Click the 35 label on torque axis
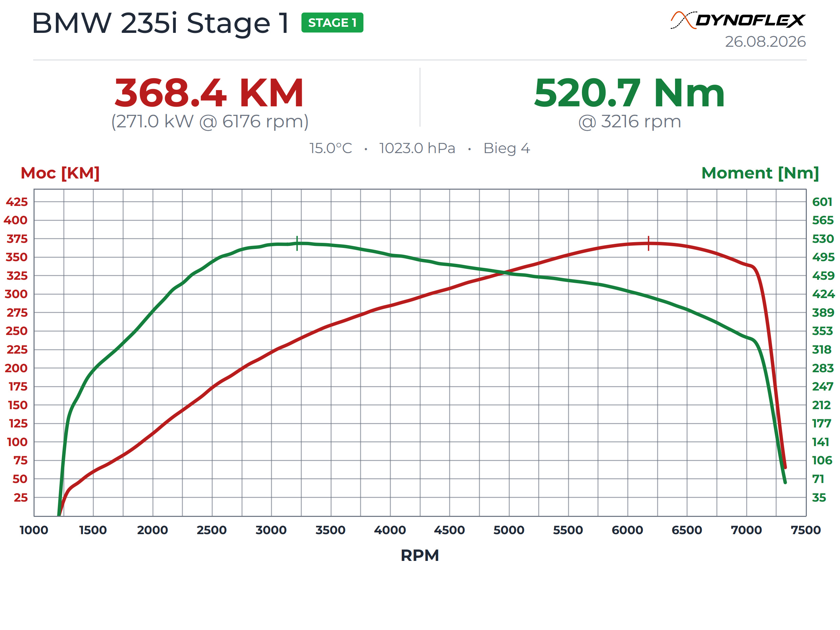Image resolution: width=840 pixels, height=630 pixels. point(819,498)
